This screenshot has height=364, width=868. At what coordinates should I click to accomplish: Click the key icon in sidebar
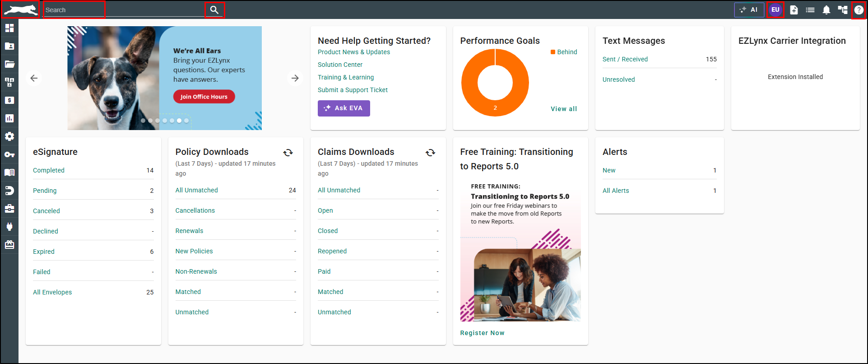pyautogui.click(x=9, y=154)
